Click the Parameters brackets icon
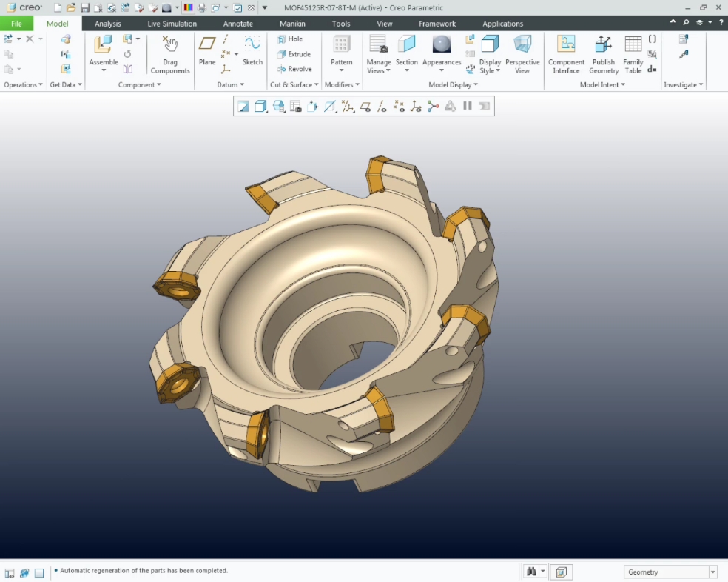The height and width of the screenshot is (582, 728). pyautogui.click(x=653, y=39)
